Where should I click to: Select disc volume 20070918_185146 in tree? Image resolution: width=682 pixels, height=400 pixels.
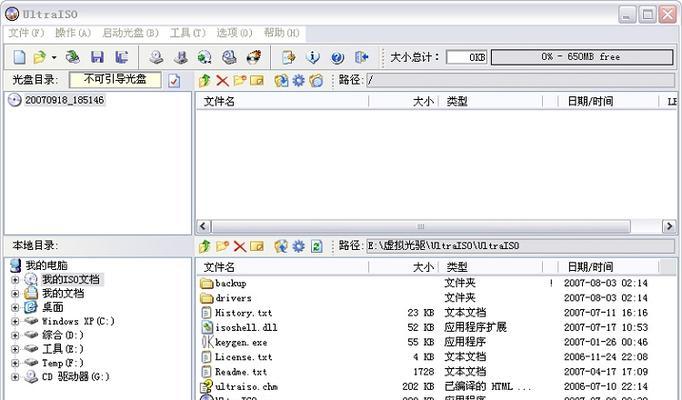click(x=64, y=100)
